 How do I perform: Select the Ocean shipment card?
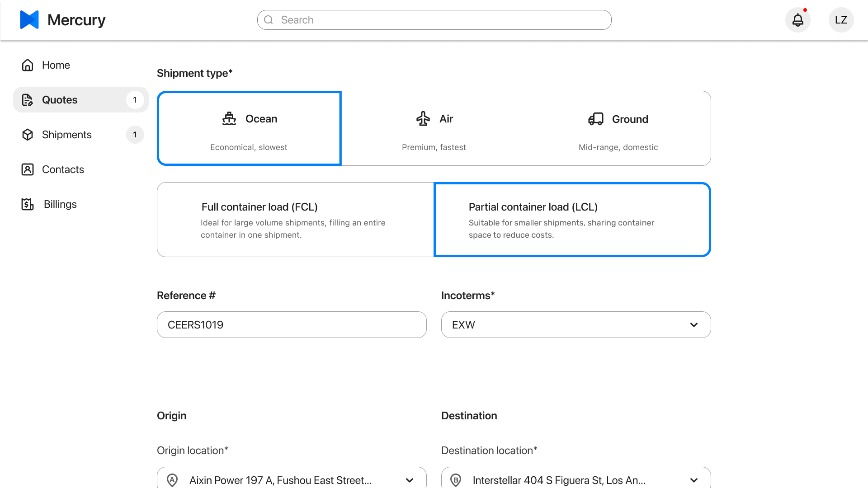pyautogui.click(x=249, y=128)
